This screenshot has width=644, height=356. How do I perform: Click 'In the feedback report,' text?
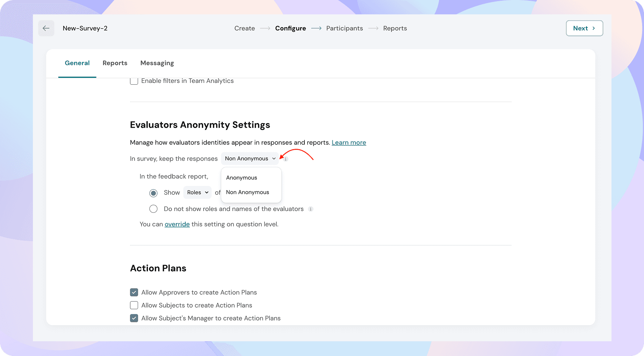coord(174,176)
